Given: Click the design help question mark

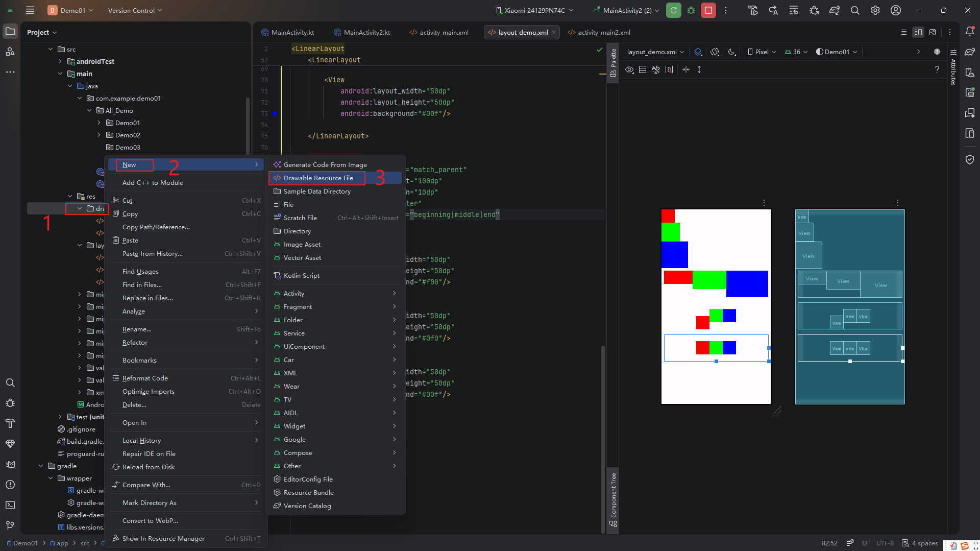Looking at the screenshot, I should coord(937,69).
